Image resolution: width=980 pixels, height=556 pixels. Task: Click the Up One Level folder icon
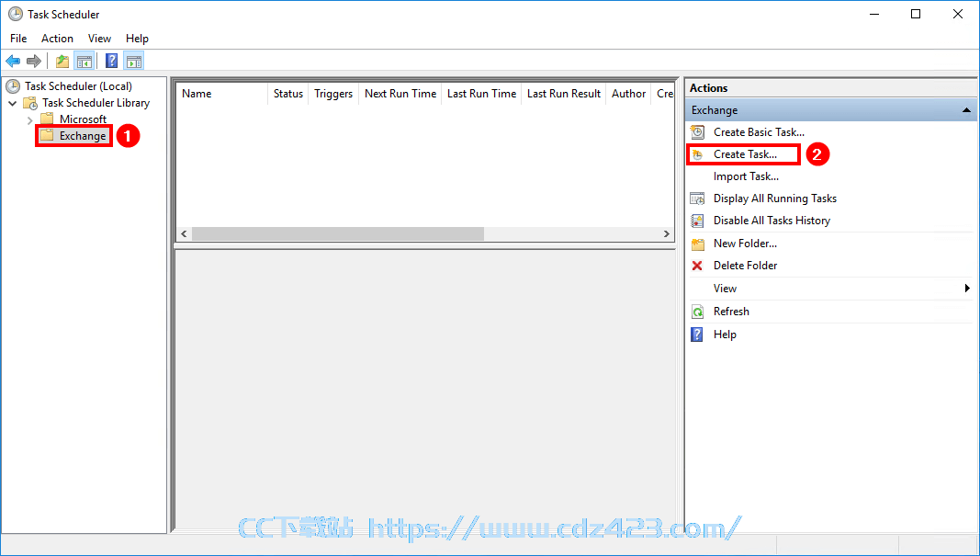tap(62, 61)
